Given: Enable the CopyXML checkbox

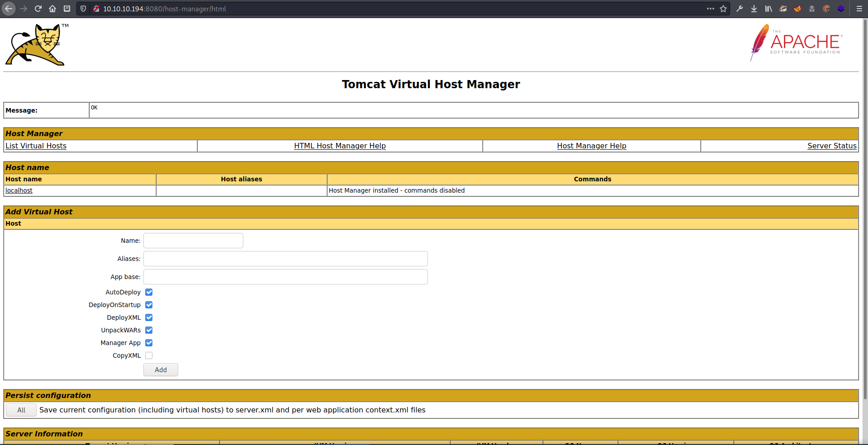Looking at the screenshot, I should [x=149, y=355].
